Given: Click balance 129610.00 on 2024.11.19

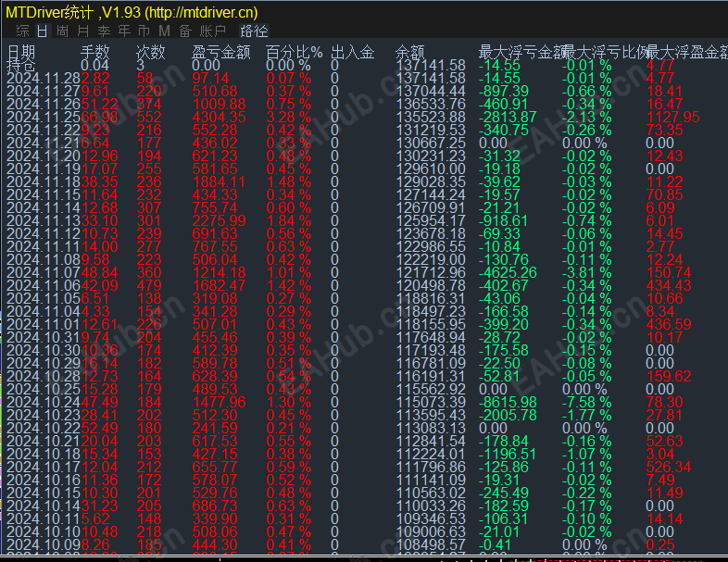Looking at the screenshot, I should (x=431, y=169).
